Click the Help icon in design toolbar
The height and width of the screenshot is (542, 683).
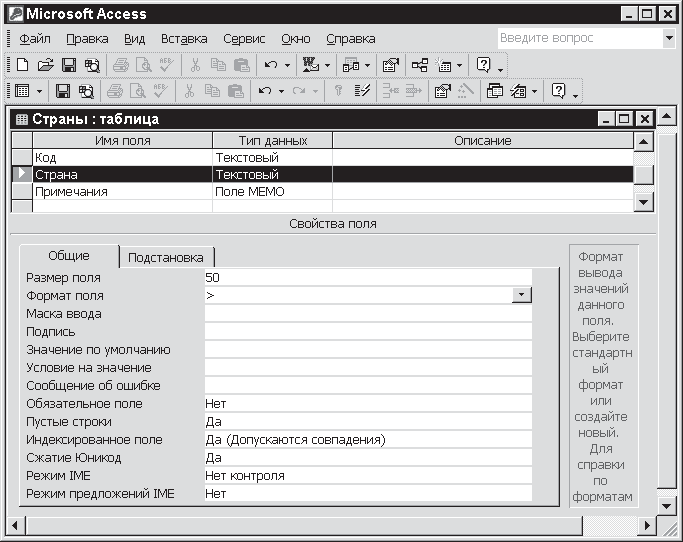point(558,90)
